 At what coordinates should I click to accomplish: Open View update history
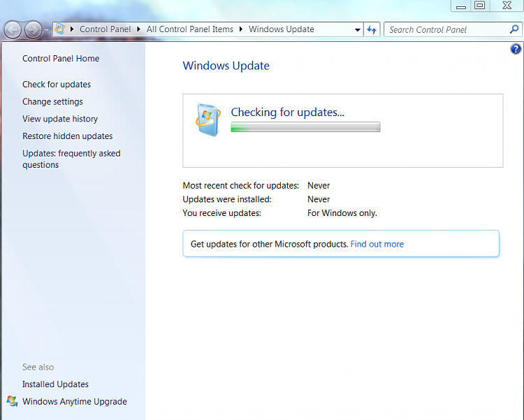60,119
